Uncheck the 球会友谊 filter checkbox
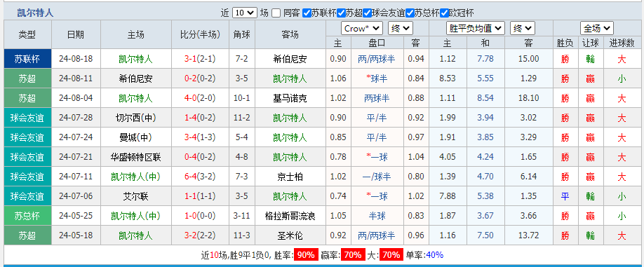 pos(367,13)
